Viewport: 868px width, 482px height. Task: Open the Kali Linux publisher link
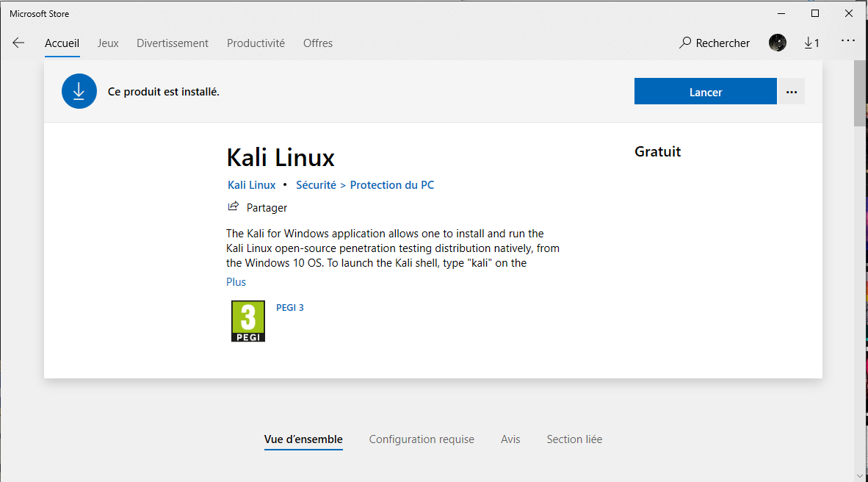point(252,185)
